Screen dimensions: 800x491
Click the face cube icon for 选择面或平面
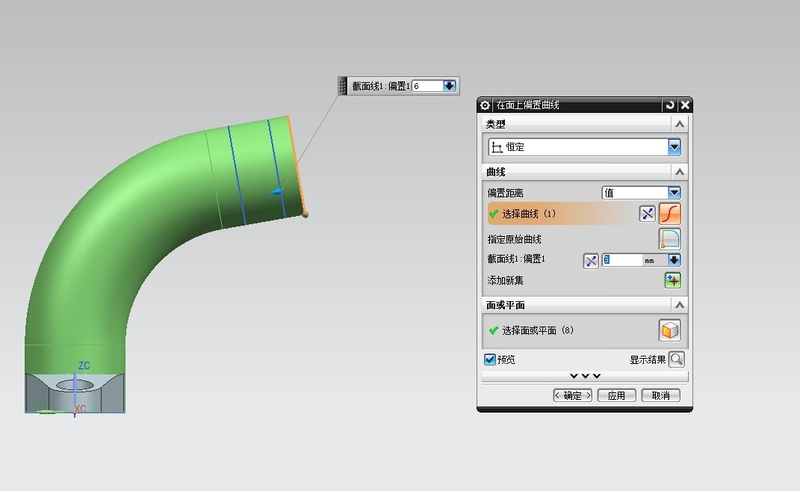coord(670,330)
